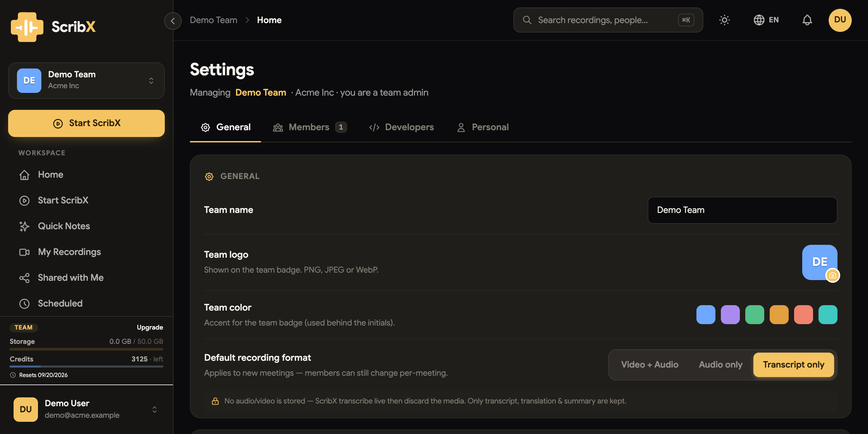
Task: Click the Storage usage bar
Action: (86, 349)
